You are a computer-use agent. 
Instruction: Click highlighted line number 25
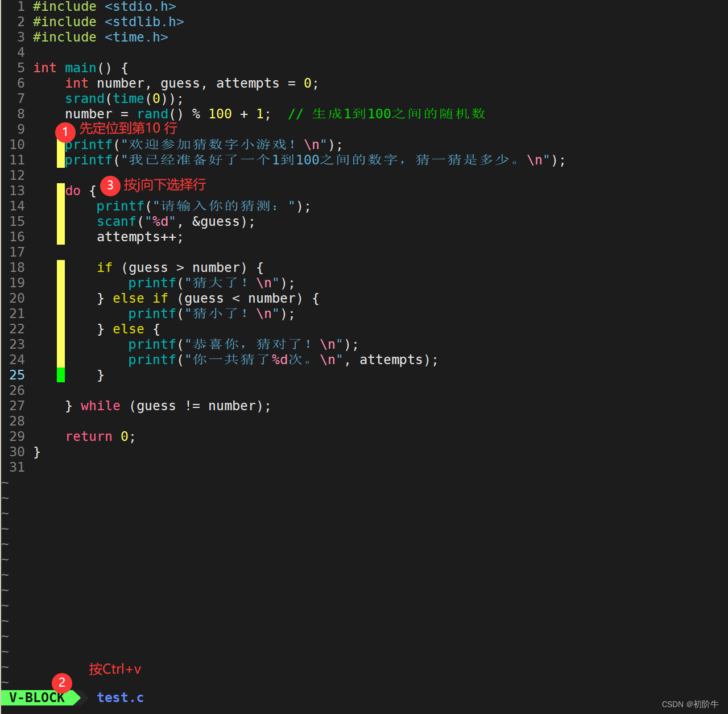tap(17, 375)
